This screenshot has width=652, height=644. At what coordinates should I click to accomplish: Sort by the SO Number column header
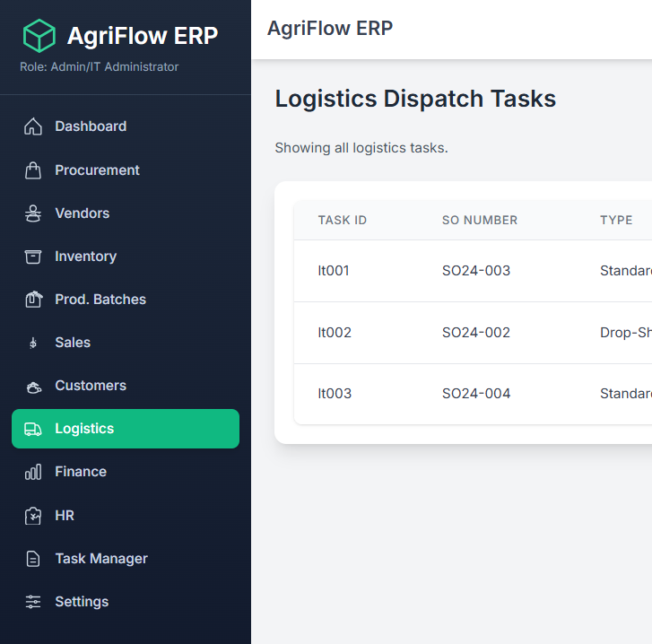[479, 221]
